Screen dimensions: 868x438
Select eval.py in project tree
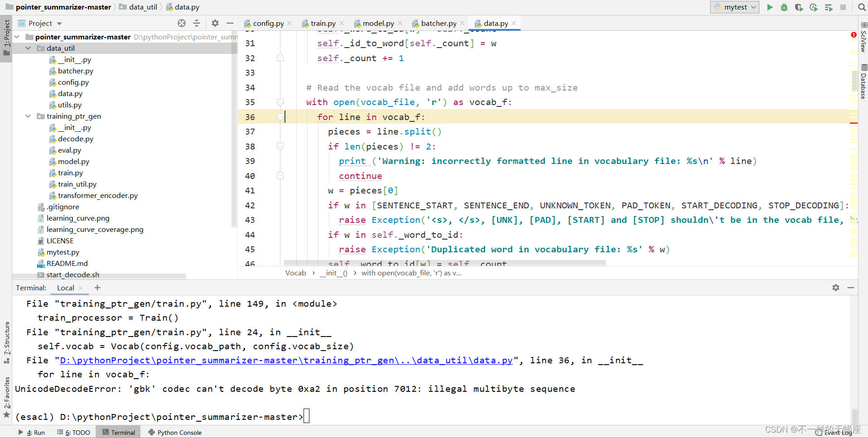pos(69,150)
